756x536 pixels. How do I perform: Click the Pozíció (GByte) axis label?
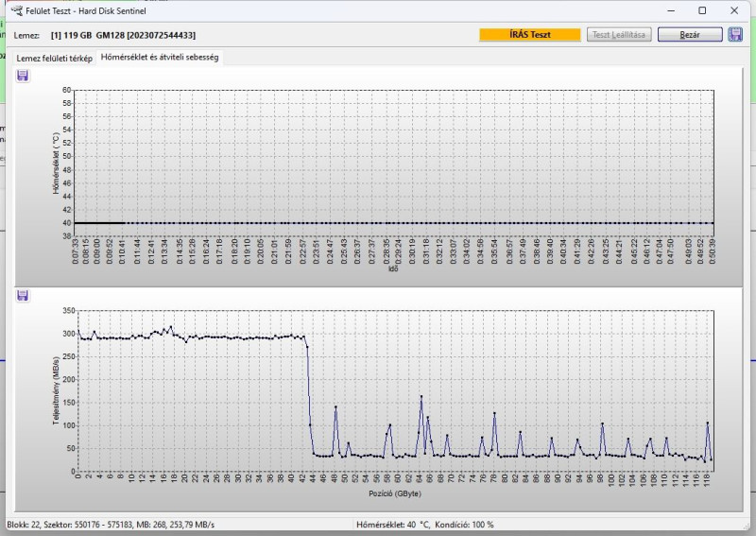click(x=395, y=493)
